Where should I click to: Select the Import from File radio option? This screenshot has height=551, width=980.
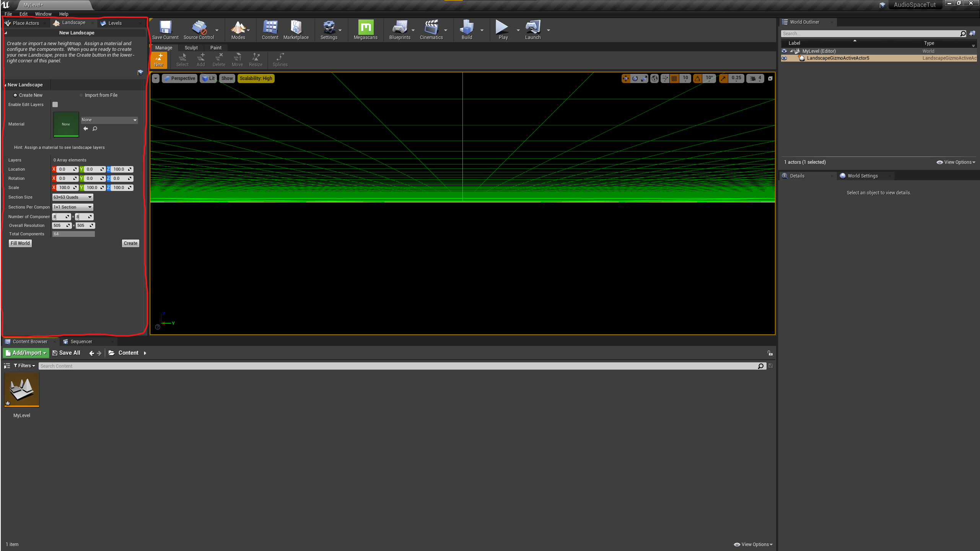(x=81, y=95)
